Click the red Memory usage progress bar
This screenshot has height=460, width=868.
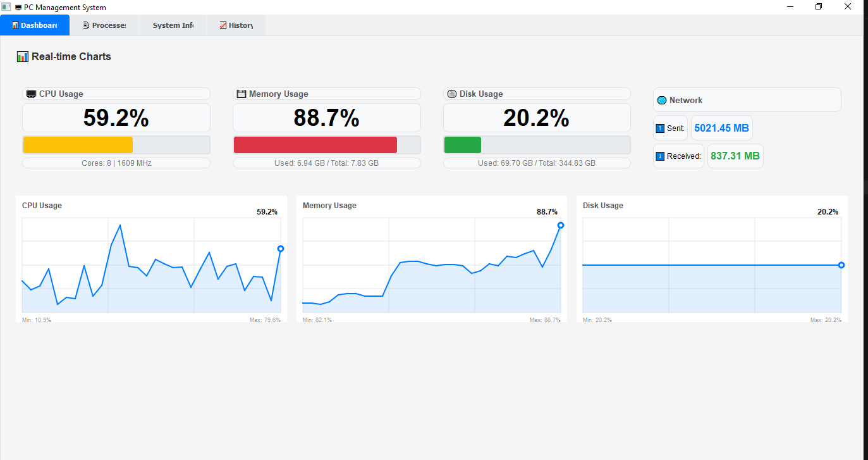pos(315,145)
